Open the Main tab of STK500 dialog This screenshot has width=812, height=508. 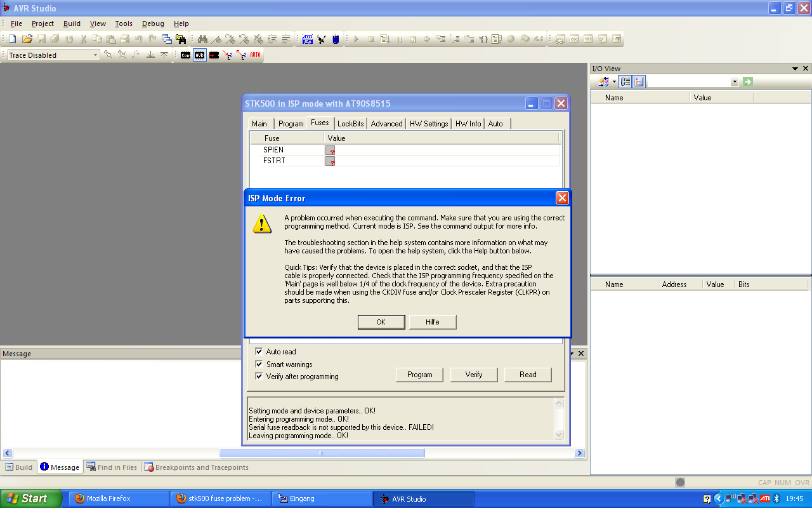click(259, 124)
